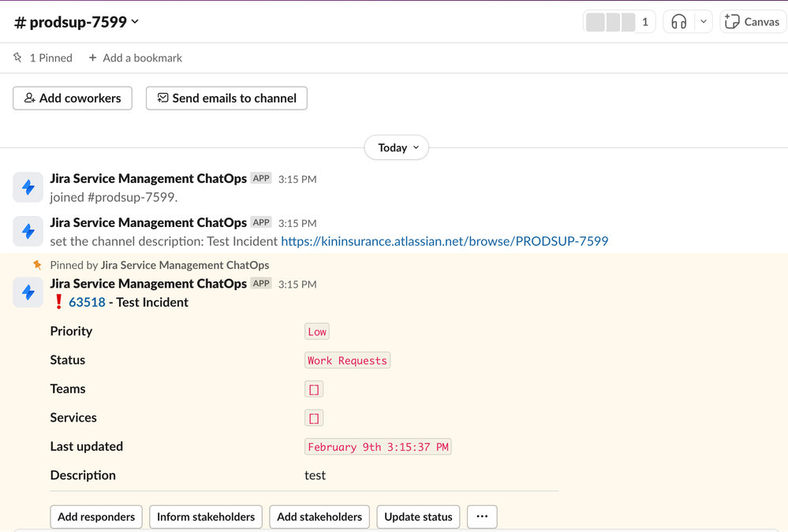Screen dimensions: 788x532
Task: Click the Low priority value
Action: [x=317, y=332]
